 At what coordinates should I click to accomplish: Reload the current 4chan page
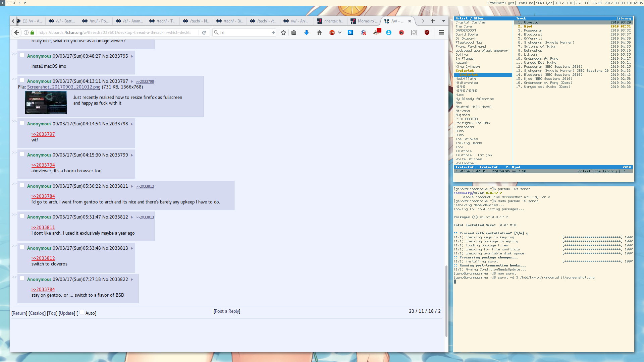click(204, 33)
